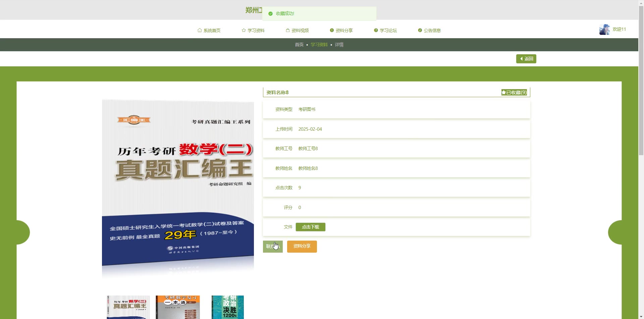This screenshot has width=644, height=319.
Task: Click the 首页 breadcrumb link
Action: 299,45
